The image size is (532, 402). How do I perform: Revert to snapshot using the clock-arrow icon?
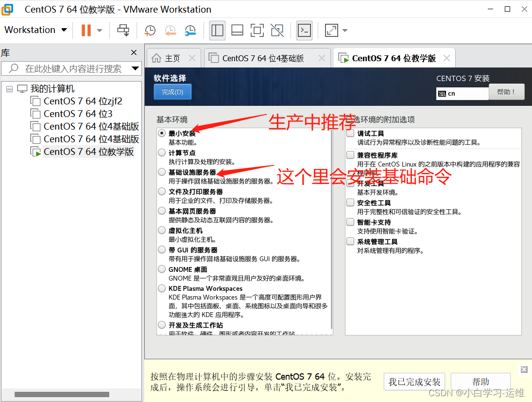(x=171, y=31)
